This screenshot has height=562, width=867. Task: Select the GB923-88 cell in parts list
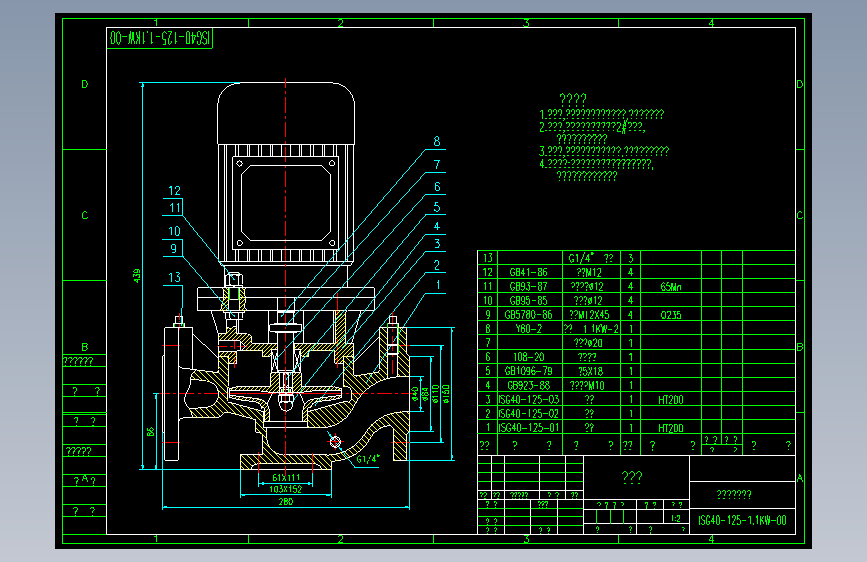pyautogui.click(x=528, y=386)
